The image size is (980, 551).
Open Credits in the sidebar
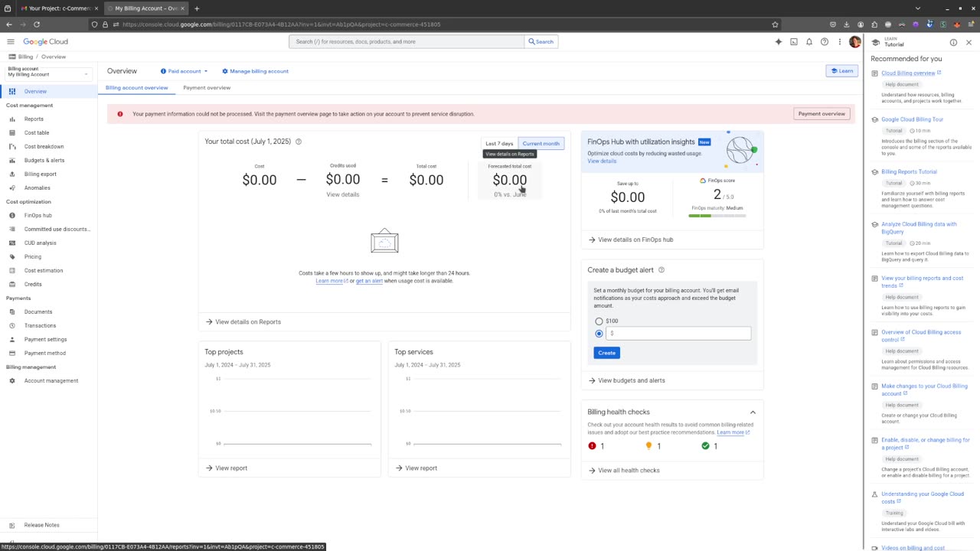[x=33, y=284]
